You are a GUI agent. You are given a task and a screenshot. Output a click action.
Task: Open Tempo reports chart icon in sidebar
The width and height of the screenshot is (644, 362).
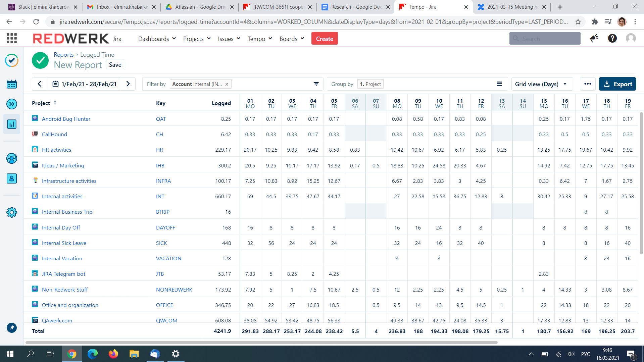12,124
